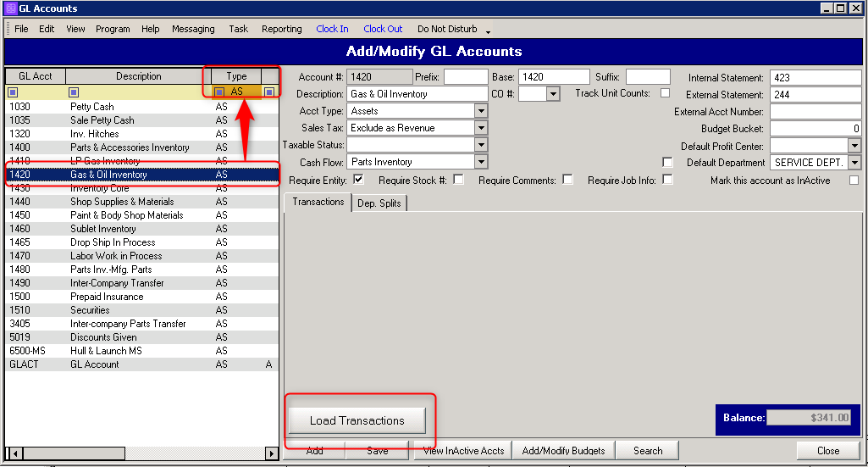Open the CO # dropdown

pyautogui.click(x=552, y=93)
